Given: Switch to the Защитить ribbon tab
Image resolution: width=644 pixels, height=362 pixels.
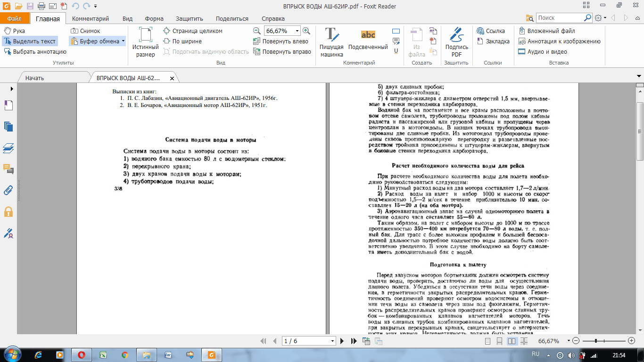Looking at the screenshot, I should 190,19.
